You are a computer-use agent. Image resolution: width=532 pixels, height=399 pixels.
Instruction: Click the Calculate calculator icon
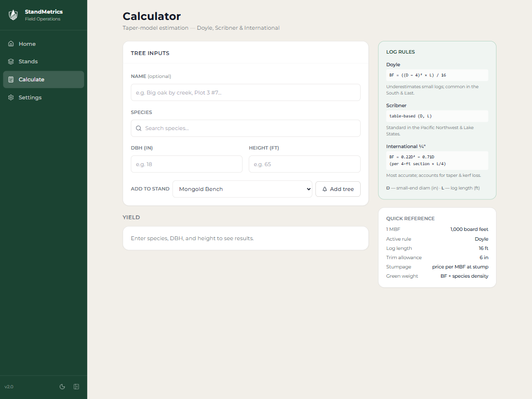click(11, 79)
